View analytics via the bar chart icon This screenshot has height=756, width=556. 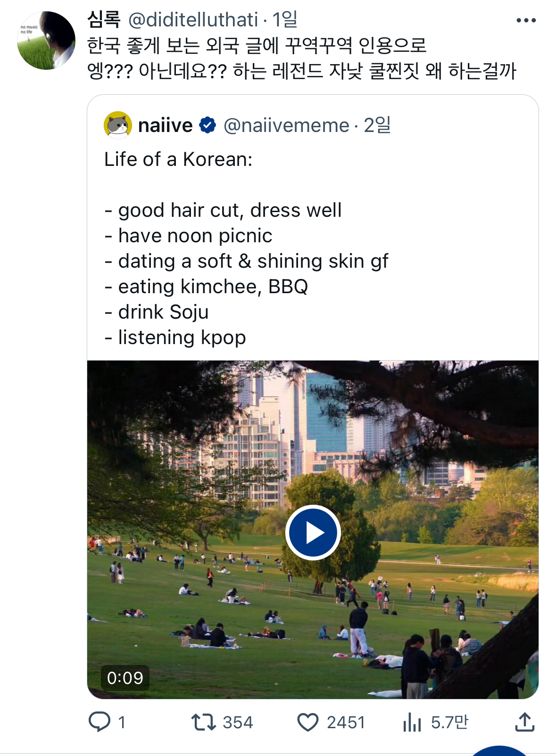(412, 722)
